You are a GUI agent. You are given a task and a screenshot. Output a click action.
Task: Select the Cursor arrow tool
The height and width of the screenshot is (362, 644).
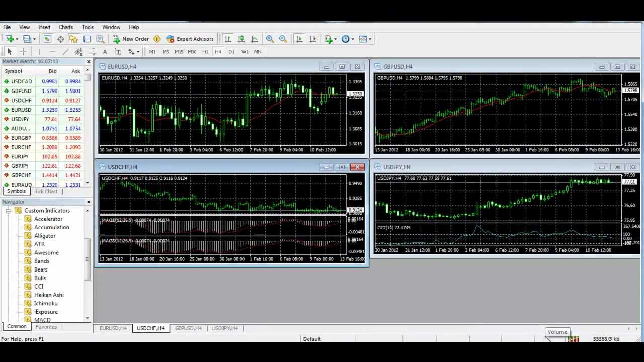coord(9,52)
